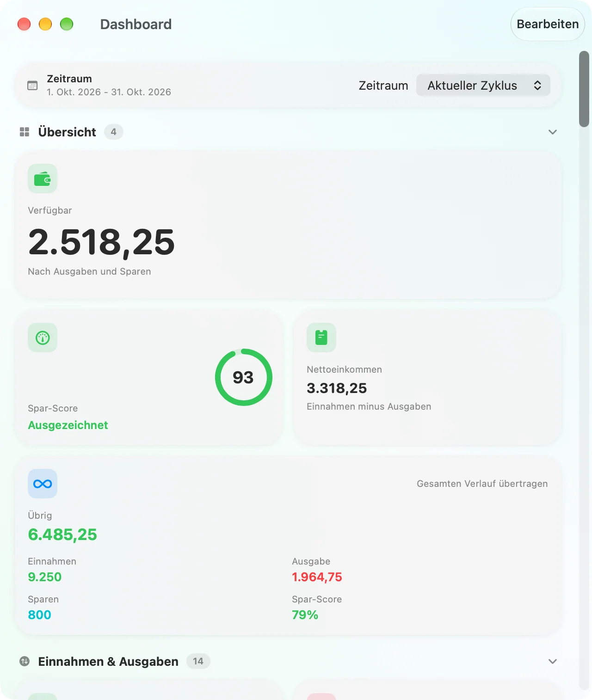Screen dimensions: 592x700
Task: Click the calendar icon beside Zeitraum
Action: tap(32, 86)
